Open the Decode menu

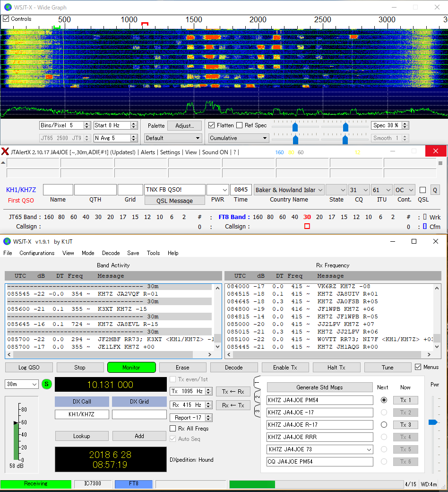[111, 253]
